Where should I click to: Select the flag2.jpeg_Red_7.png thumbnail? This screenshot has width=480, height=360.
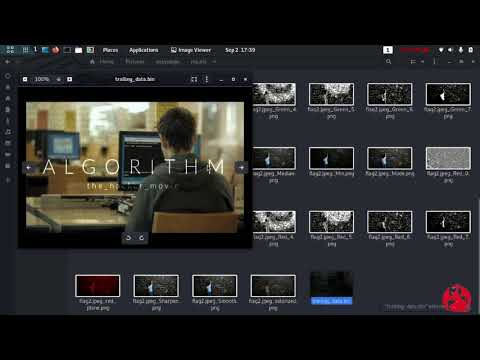[x=448, y=222]
